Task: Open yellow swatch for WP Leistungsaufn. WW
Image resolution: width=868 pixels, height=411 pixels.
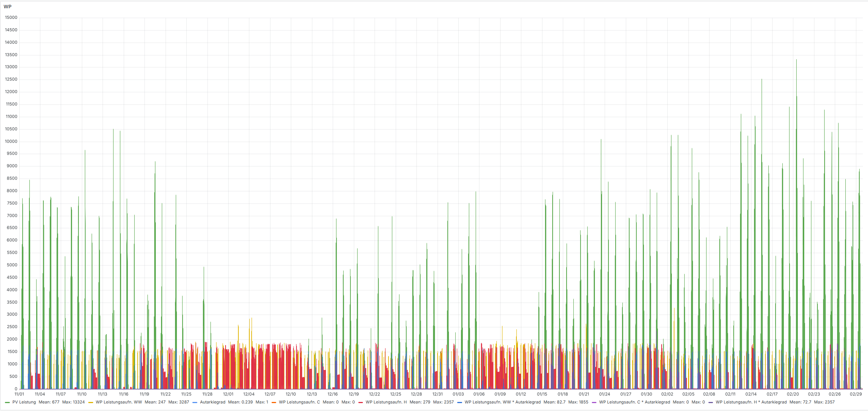Action: coord(91,402)
